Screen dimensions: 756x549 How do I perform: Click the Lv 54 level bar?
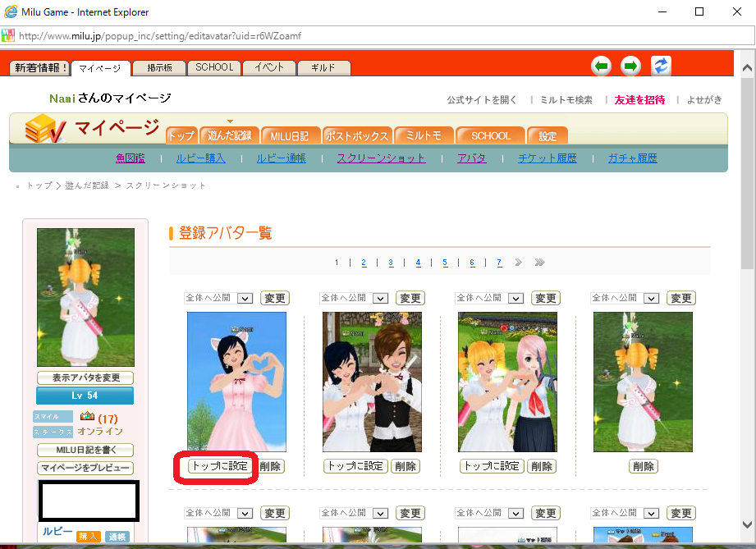(85, 396)
